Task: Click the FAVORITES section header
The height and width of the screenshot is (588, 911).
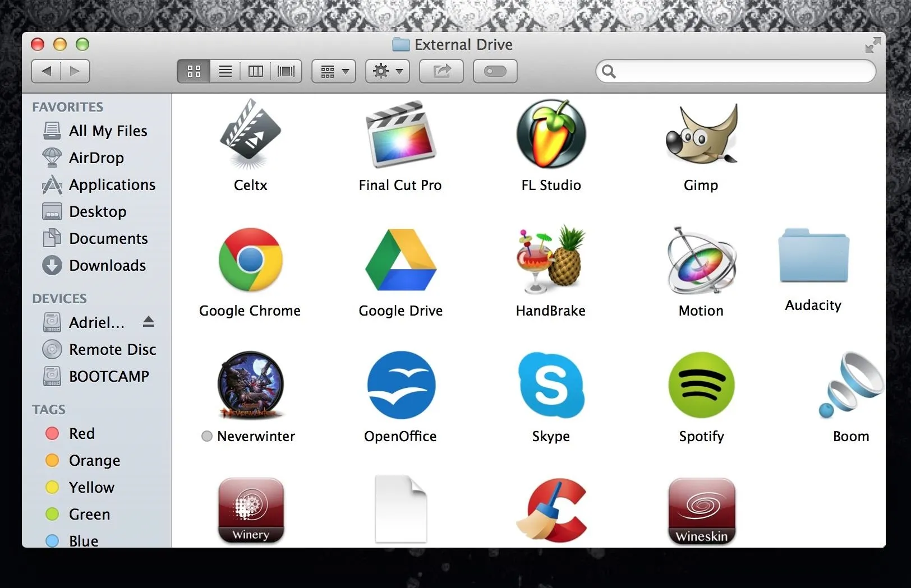Action: (x=68, y=107)
